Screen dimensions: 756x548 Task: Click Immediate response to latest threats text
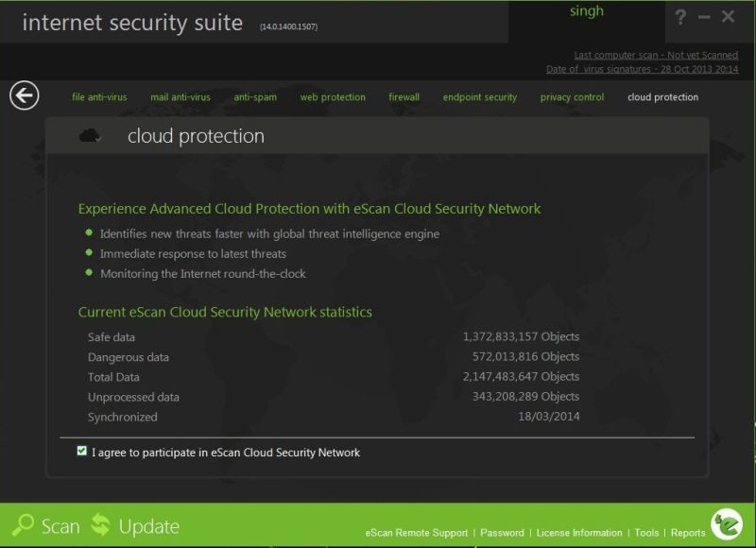tap(194, 253)
